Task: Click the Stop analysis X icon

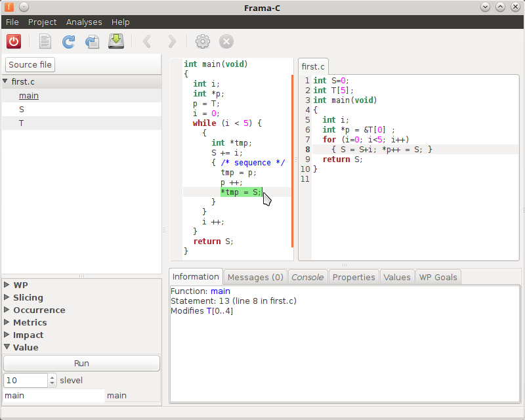Action: point(226,41)
